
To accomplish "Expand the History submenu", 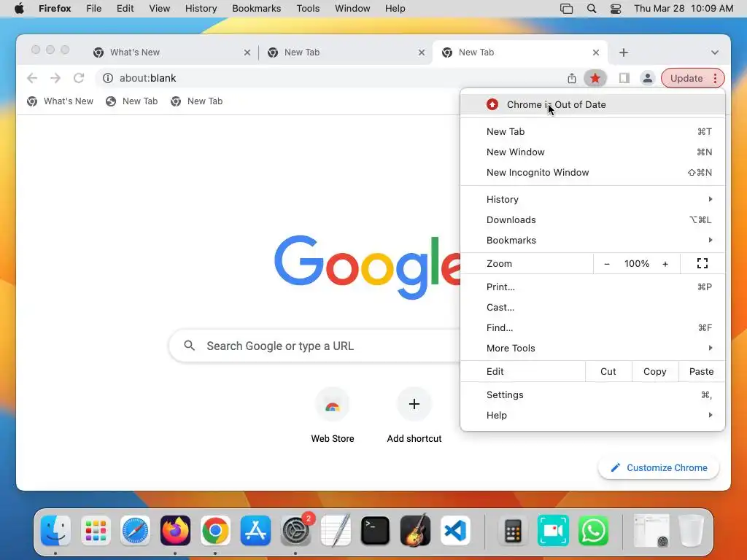I will pos(592,199).
